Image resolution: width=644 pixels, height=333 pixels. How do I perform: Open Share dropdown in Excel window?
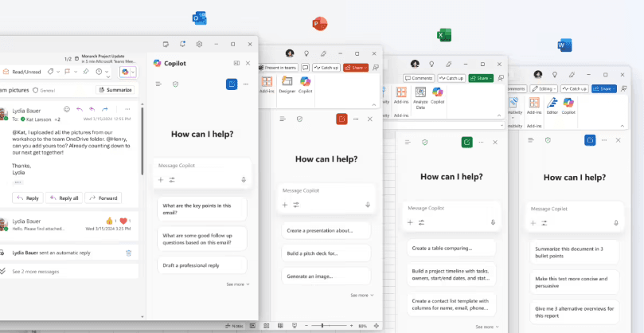tap(481, 78)
